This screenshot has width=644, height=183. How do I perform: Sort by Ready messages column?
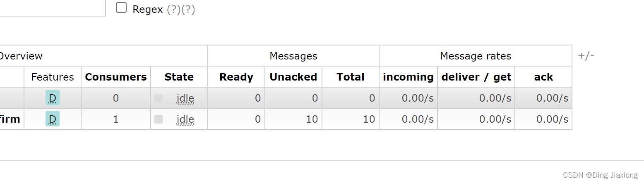(x=236, y=77)
